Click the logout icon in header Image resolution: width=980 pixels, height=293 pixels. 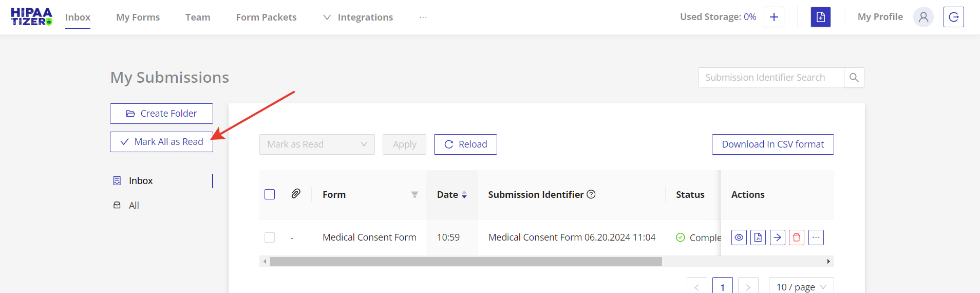pos(953,17)
